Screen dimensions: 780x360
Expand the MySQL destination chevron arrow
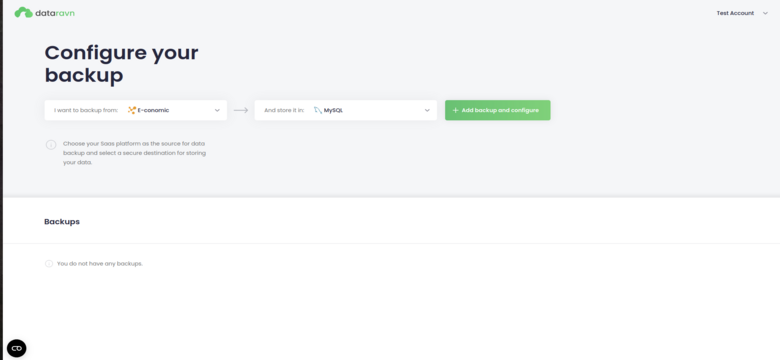coord(427,110)
